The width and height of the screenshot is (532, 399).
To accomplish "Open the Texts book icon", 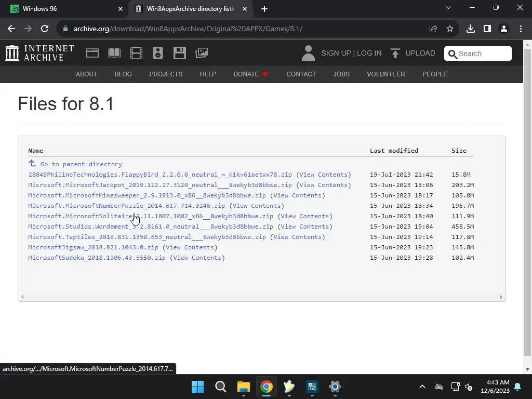I will pyautogui.click(x=114, y=54).
